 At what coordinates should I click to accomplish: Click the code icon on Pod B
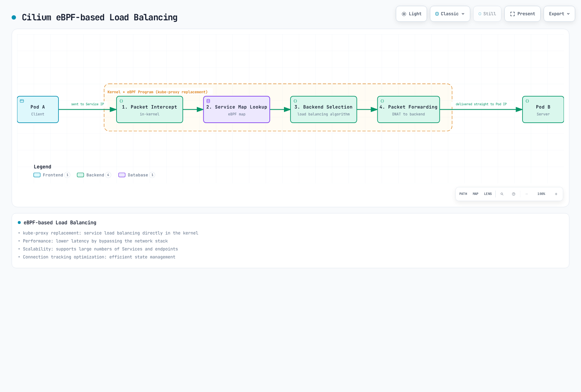point(527,101)
